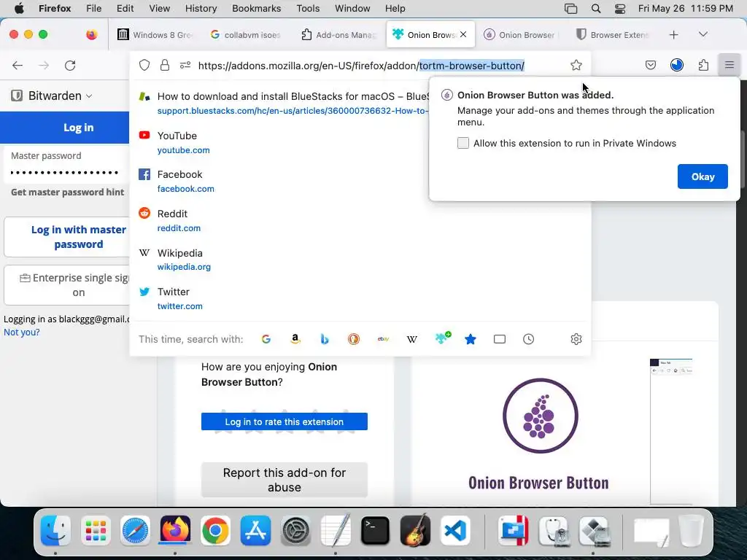
Task: Click the site padlock icon
Action: pyautogui.click(x=165, y=65)
